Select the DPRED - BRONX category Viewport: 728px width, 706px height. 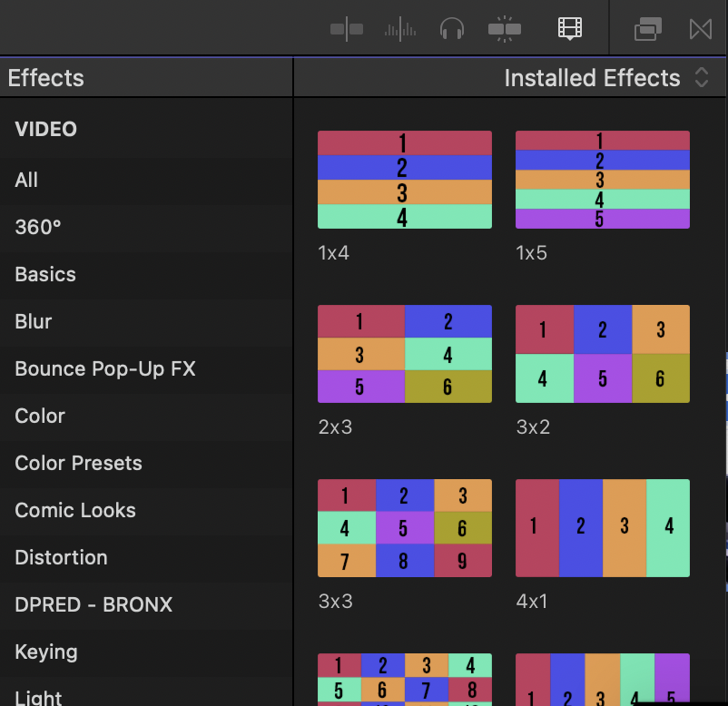[146, 604]
